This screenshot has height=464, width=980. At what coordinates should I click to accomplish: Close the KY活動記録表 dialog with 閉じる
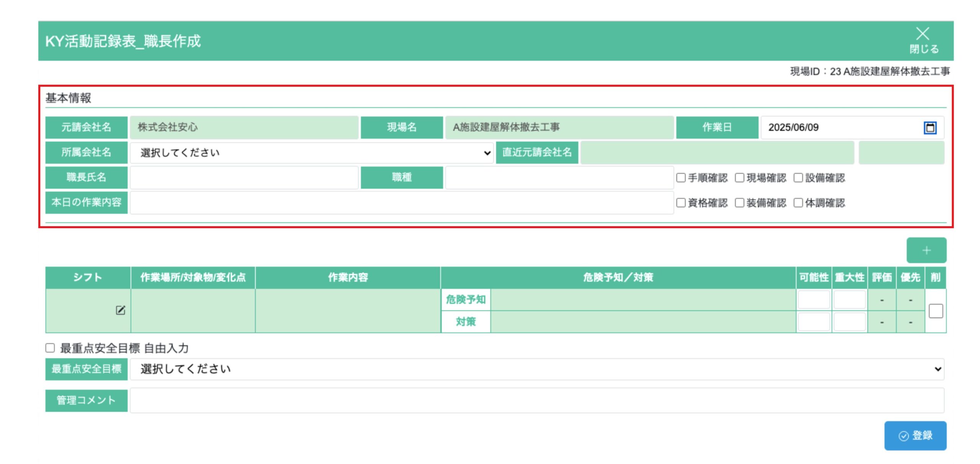[x=924, y=41]
